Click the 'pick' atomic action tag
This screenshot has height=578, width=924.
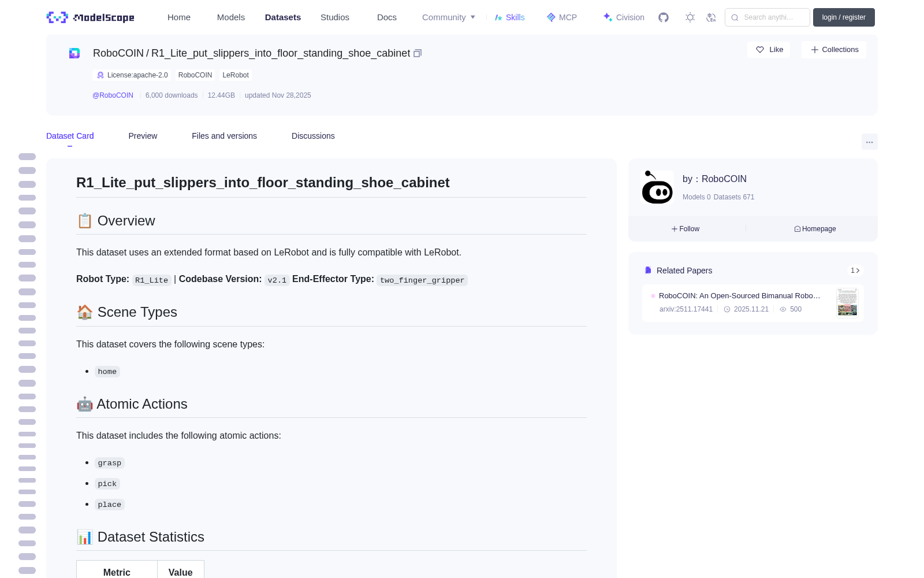click(107, 484)
